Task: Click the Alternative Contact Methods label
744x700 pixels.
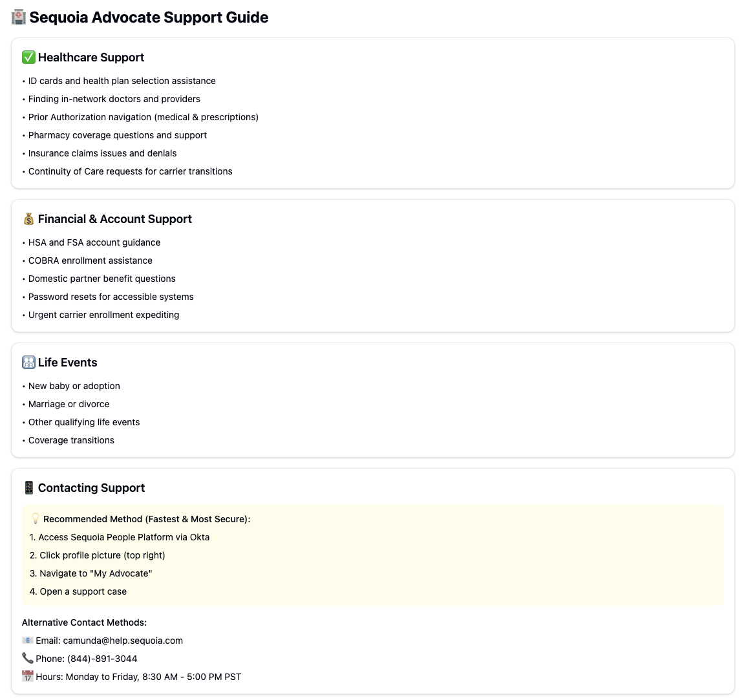Action: click(x=85, y=622)
